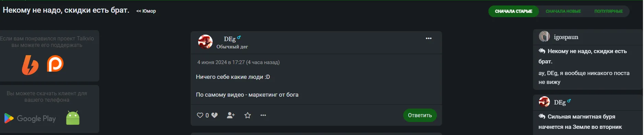Open the Patreon support icon
This screenshot has height=135, width=644.
55,64
